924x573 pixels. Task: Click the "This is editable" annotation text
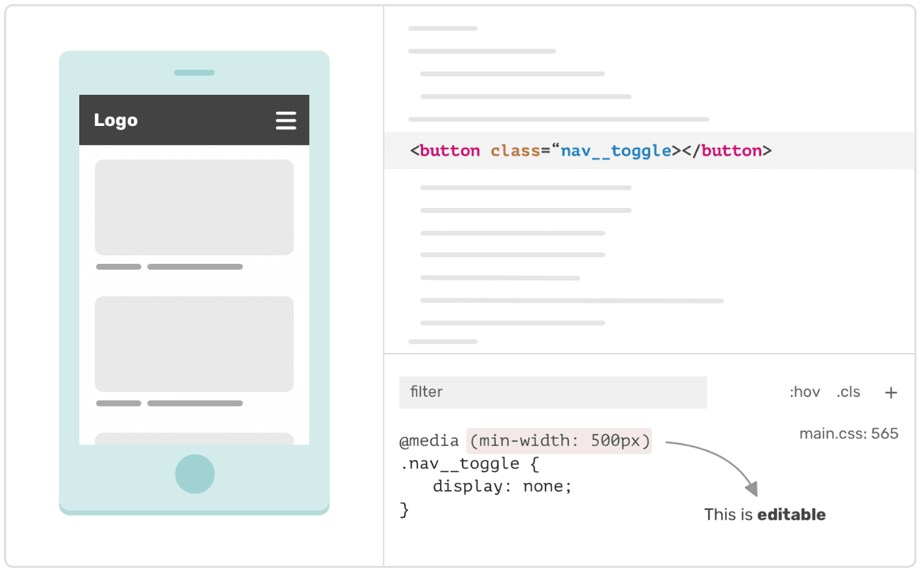765,514
